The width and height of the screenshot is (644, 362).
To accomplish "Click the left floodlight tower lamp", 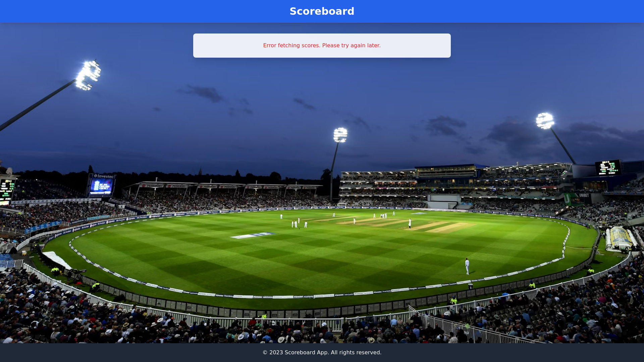I will coord(88,75).
